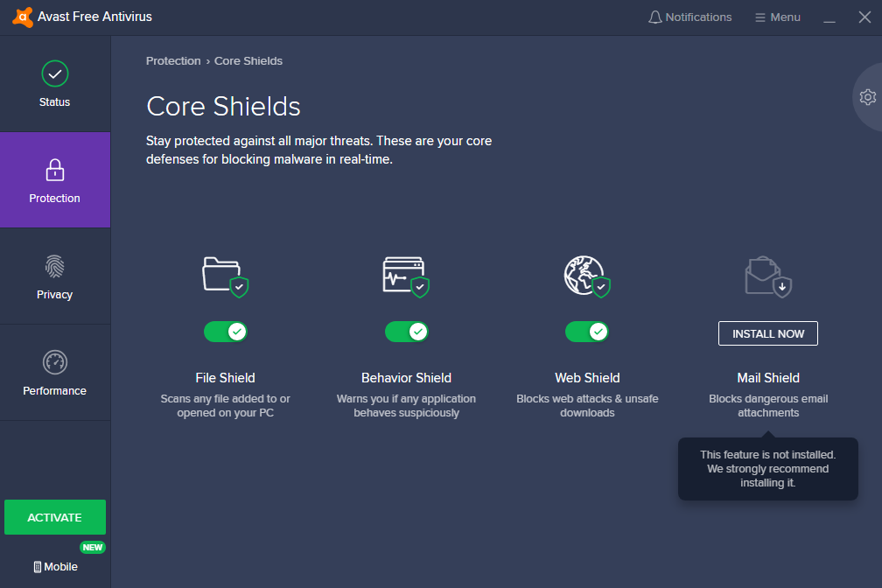This screenshot has height=588, width=882.
Task: Turn off the File Shield toggle
Action: 226,332
